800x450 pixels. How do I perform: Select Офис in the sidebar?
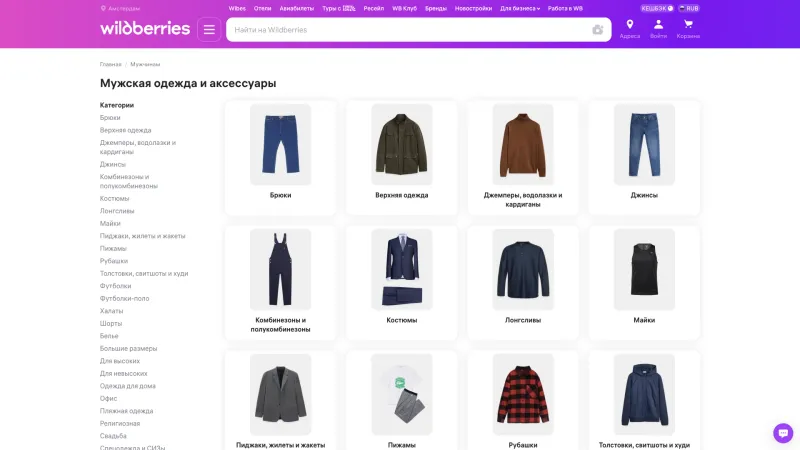click(x=108, y=398)
